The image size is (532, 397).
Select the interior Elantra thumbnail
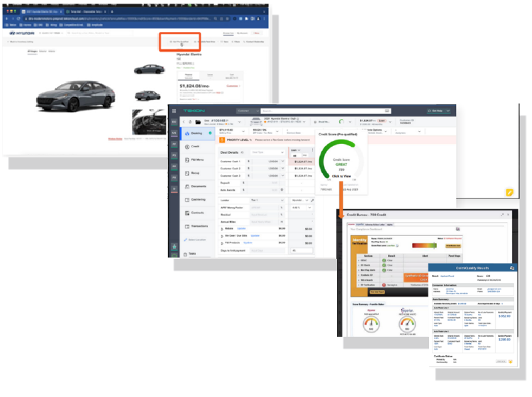[x=149, y=122]
